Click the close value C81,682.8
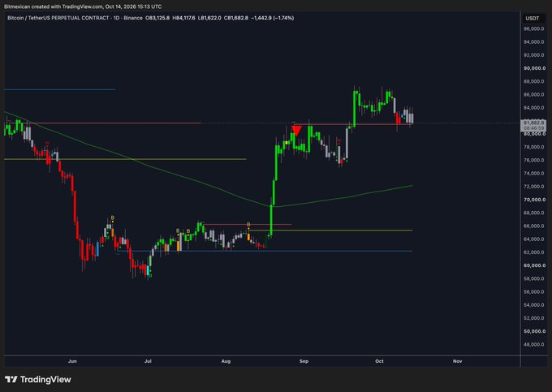The width and height of the screenshot is (552, 392). (236, 18)
